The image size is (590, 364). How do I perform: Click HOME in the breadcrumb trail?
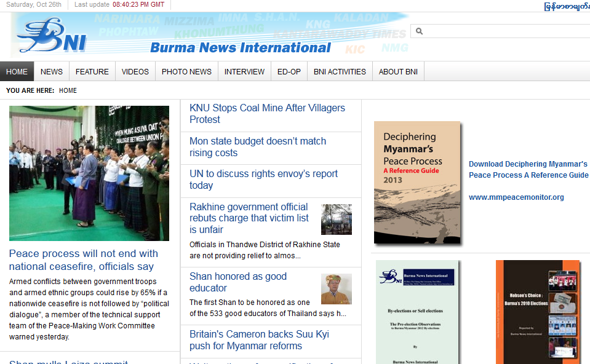pos(68,90)
